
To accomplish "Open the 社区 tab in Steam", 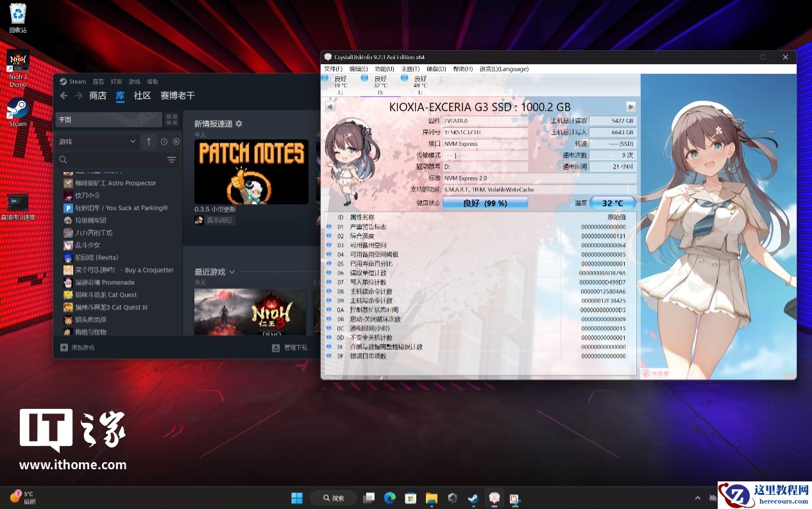I will click(x=142, y=96).
